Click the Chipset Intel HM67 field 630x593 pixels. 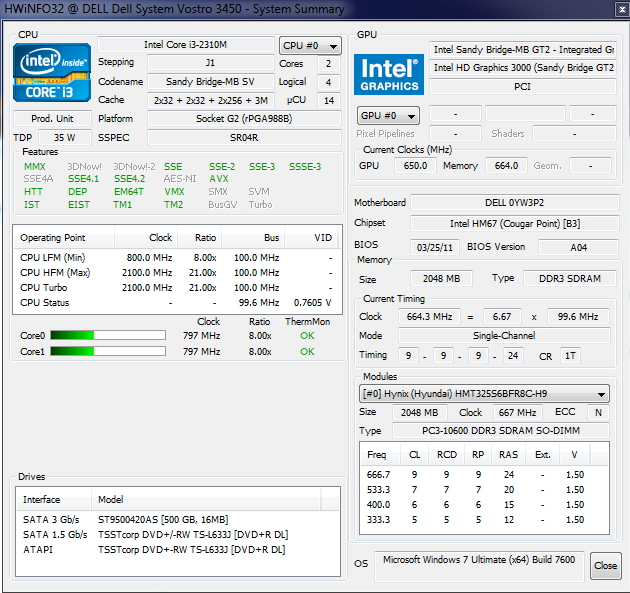pyautogui.click(x=514, y=223)
